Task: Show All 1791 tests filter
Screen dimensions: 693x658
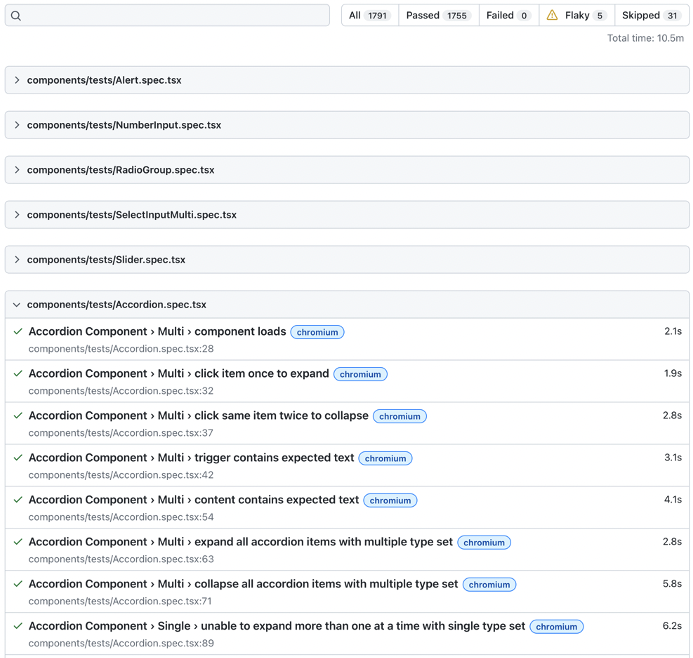Action: pos(370,15)
